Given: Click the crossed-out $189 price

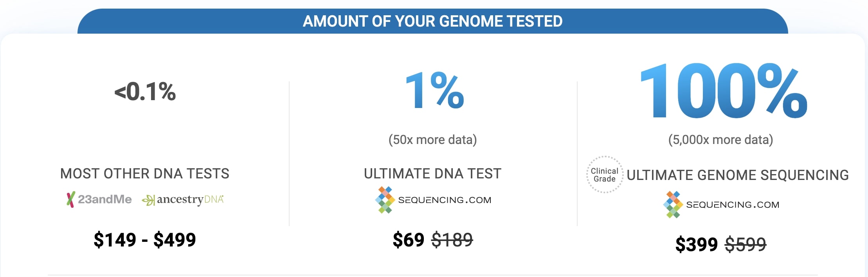Looking at the screenshot, I should click(452, 240).
